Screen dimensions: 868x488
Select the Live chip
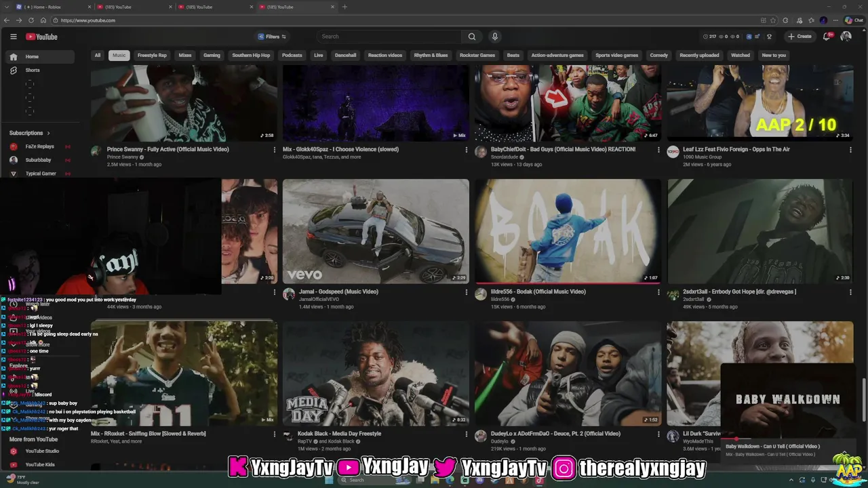(x=318, y=56)
